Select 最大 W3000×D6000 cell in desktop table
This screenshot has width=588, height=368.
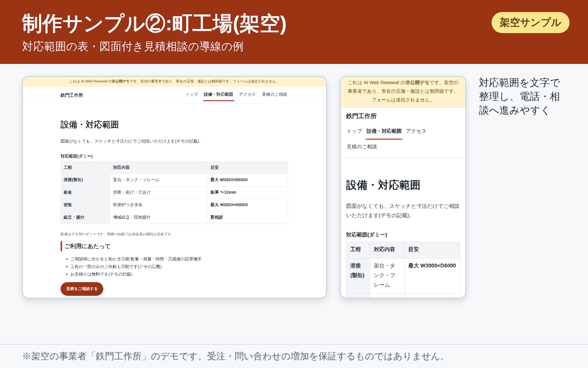(x=248, y=180)
